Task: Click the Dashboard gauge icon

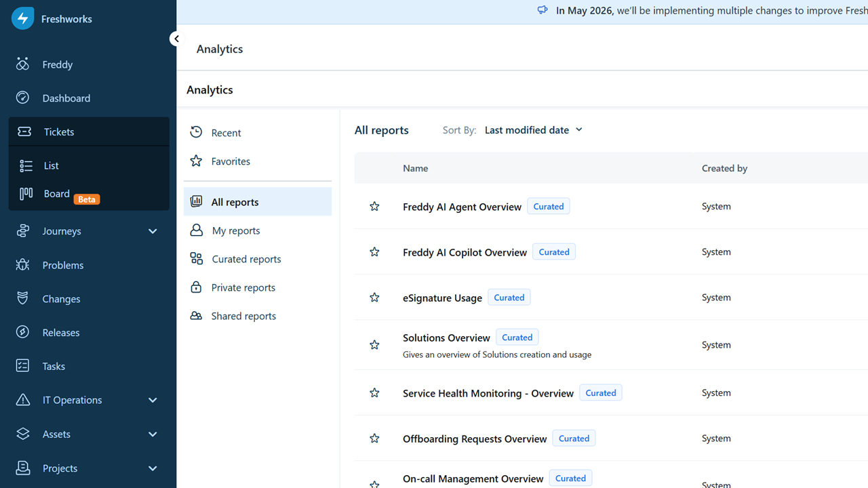Action: (x=22, y=98)
